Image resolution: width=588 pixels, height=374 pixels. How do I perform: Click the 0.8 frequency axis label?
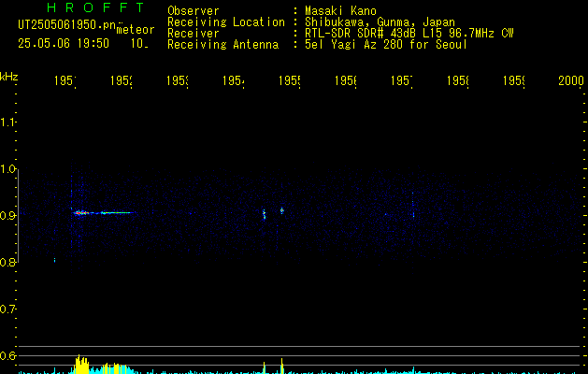tap(7, 262)
